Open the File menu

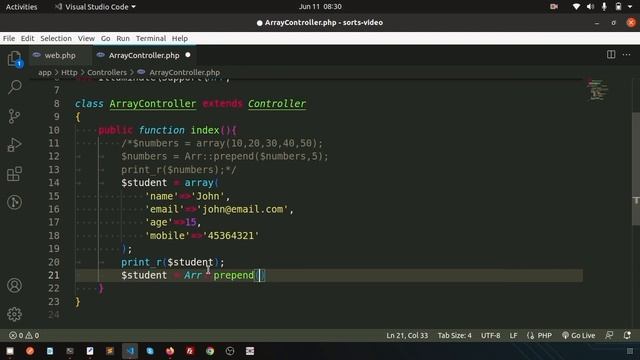tap(9, 38)
